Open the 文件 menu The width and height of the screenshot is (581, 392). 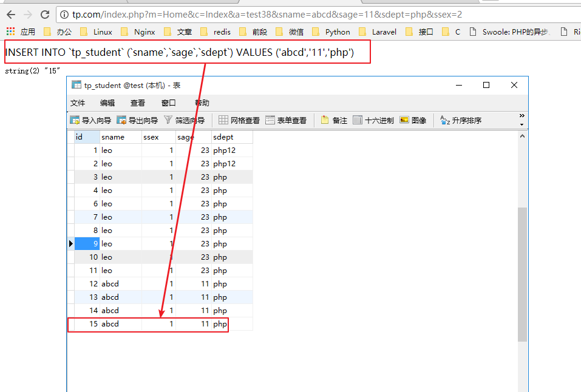point(78,103)
